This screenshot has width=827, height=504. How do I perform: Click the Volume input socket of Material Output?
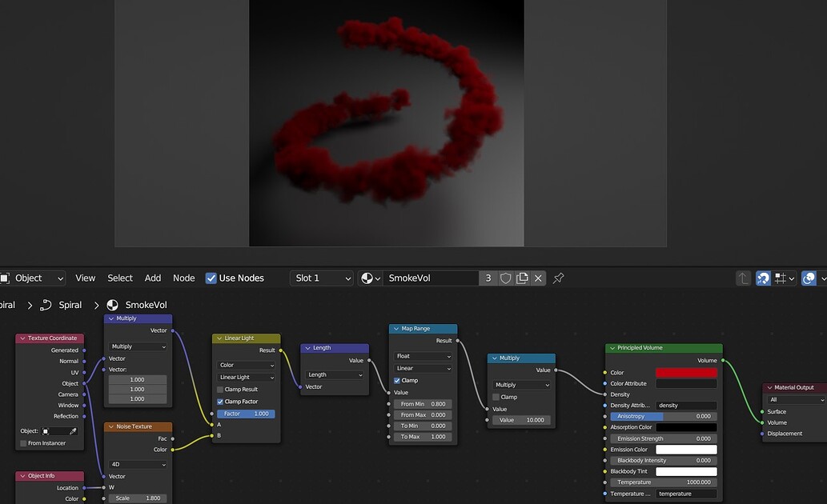[762, 423]
